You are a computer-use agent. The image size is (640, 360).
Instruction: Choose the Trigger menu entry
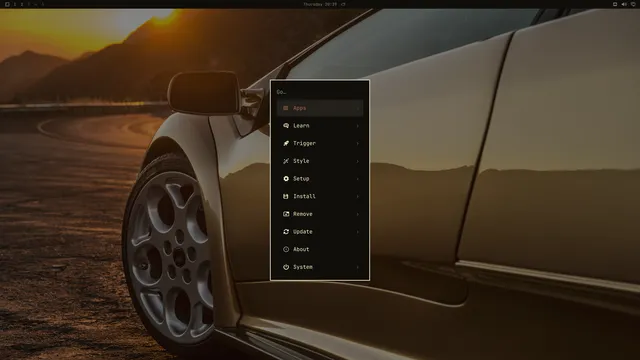(320, 143)
